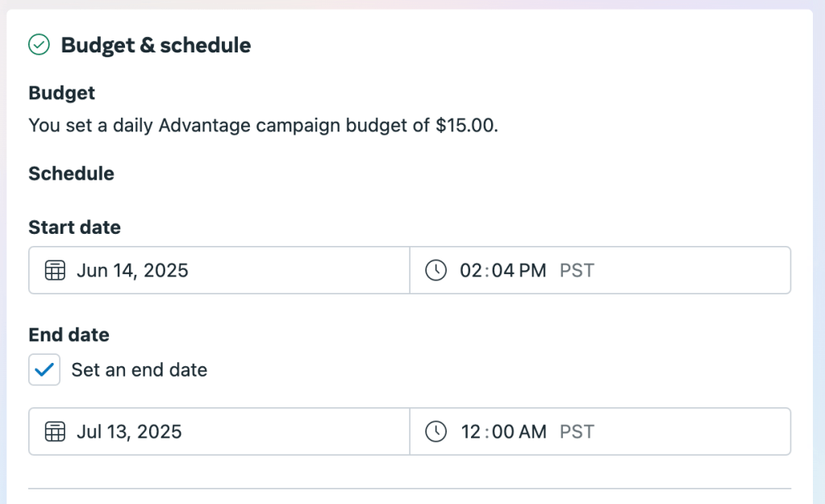Click the Budget & schedule section heading

[156, 45]
